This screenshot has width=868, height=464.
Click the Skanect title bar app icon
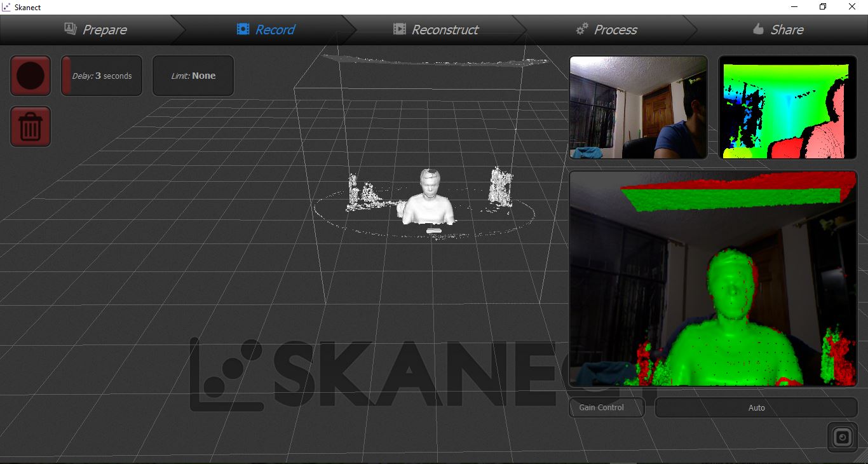coord(7,7)
